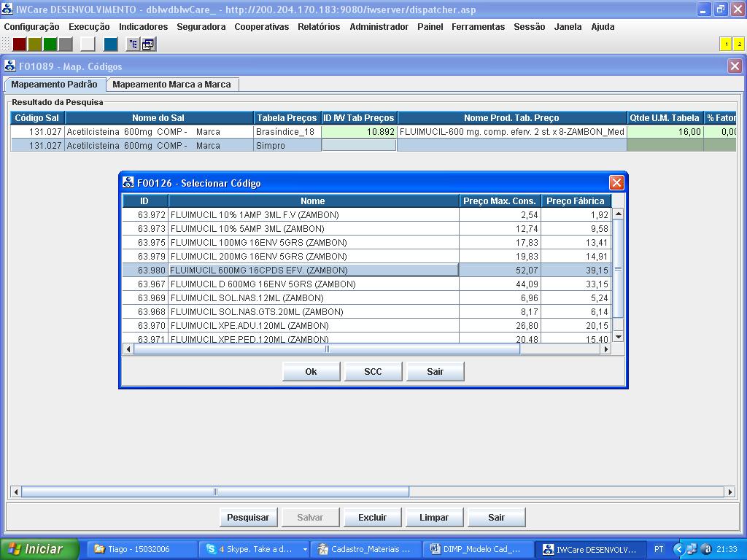Image resolution: width=747 pixels, height=560 pixels.
Task: Open the Administrador menu
Action: pyautogui.click(x=379, y=27)
